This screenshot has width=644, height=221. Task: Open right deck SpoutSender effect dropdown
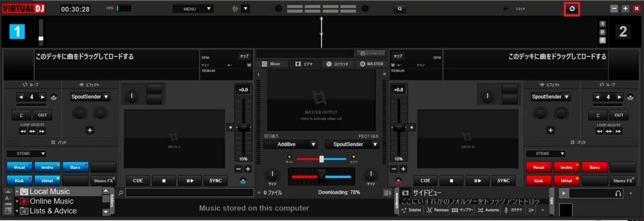pos(550,97)
